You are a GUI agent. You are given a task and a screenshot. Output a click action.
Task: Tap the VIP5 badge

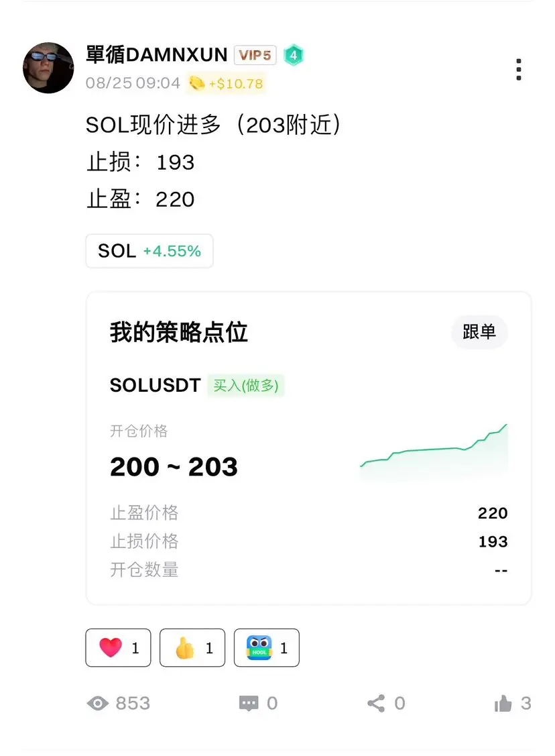click(x=255, y=55)
